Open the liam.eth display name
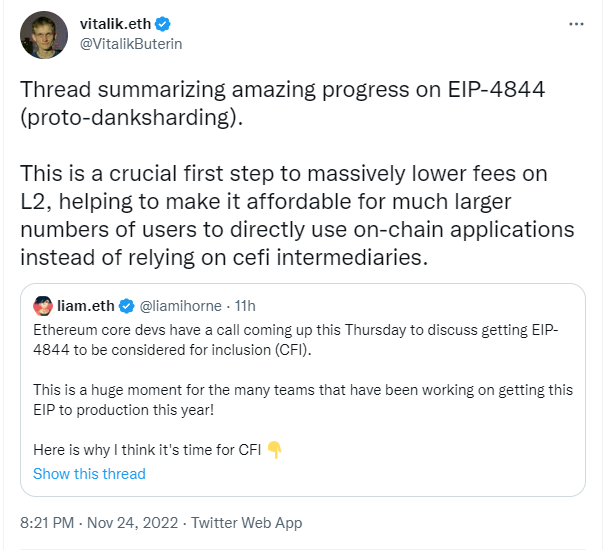Viewport: 605px width, 550px height. 86,306
